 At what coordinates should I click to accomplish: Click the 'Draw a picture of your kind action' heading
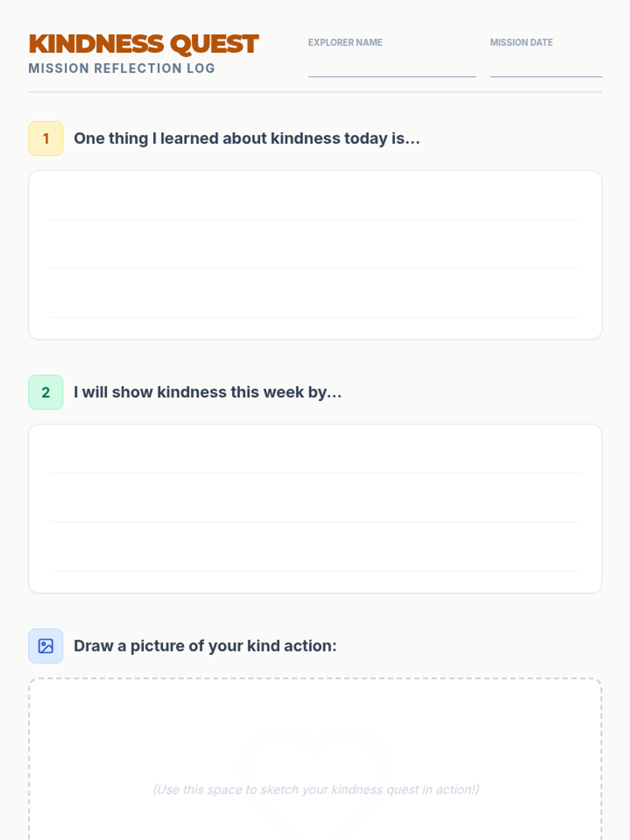205,646
